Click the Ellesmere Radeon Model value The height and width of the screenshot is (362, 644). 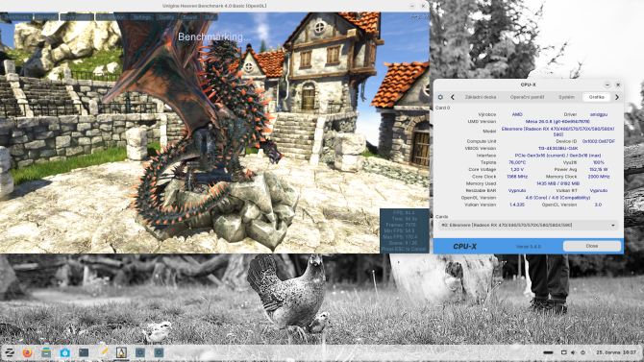557,132
